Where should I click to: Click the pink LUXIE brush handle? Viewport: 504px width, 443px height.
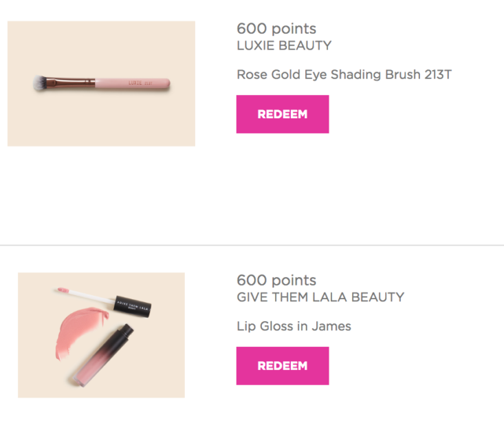(x=133, y=83)
